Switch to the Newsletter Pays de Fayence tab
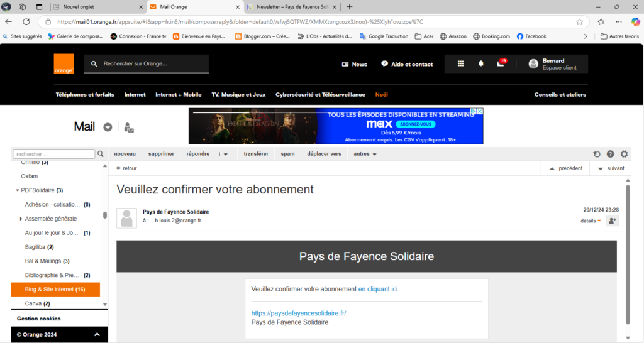644x343 pixels. pos(292,7)
